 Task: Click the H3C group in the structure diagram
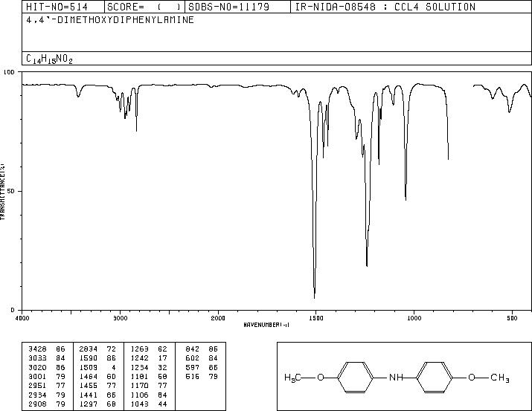pyautogui.click(x=292, y=378)
